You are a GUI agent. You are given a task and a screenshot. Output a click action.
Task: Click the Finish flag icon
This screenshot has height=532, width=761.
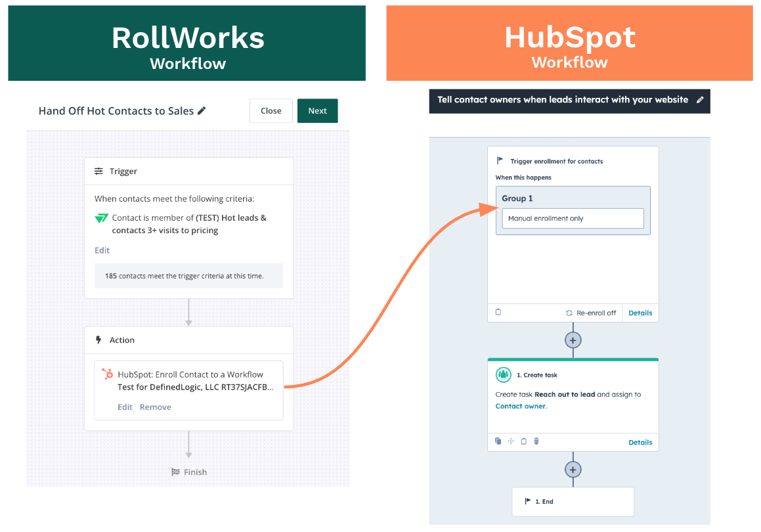[x=175, y=472]
